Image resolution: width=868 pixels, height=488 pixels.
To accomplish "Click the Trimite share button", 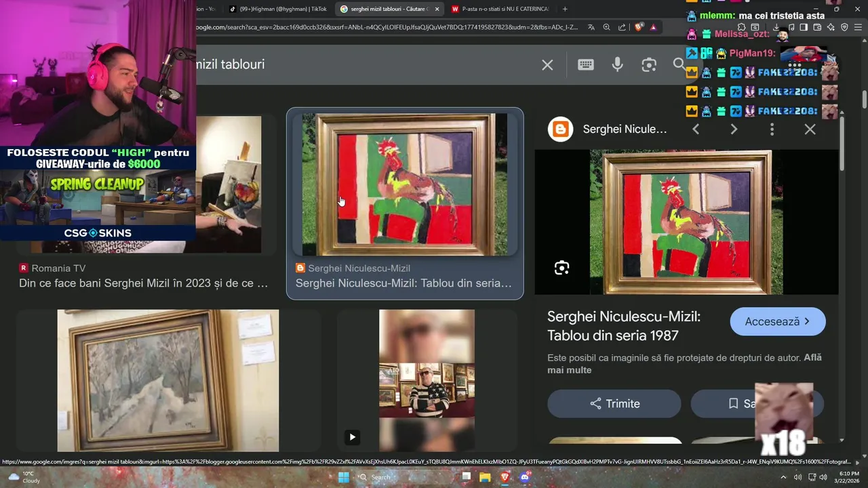I will [x=614, y=403].
